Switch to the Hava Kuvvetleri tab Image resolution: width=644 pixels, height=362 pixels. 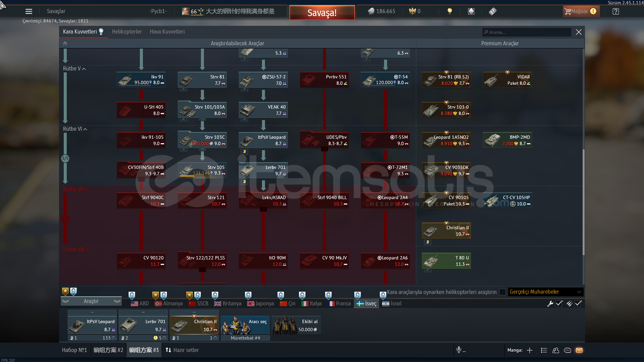click(167, 32)
